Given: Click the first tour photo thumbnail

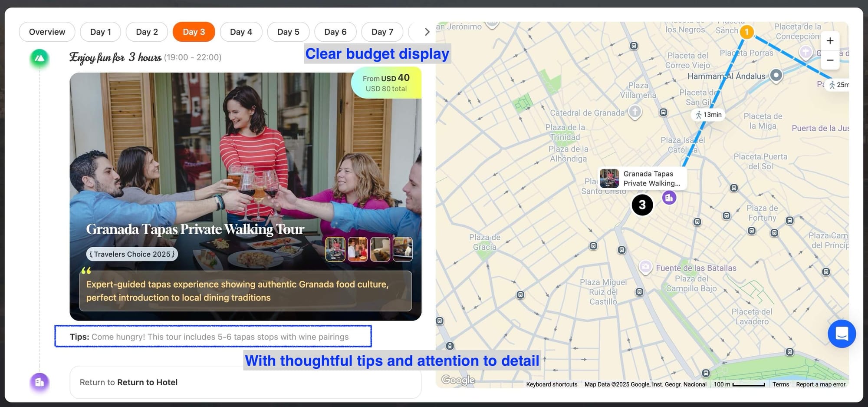Looking at the screenshot, I should [x=335, y=249].
